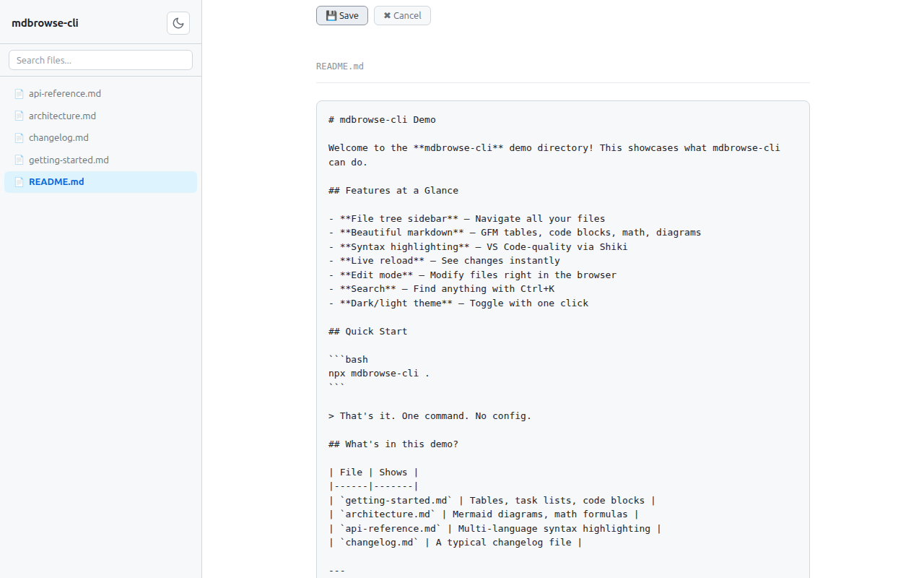Click the '## Quick Start' heading line
Screen dimensions: 924x578
pyautogui.click(x=367, y=332)
